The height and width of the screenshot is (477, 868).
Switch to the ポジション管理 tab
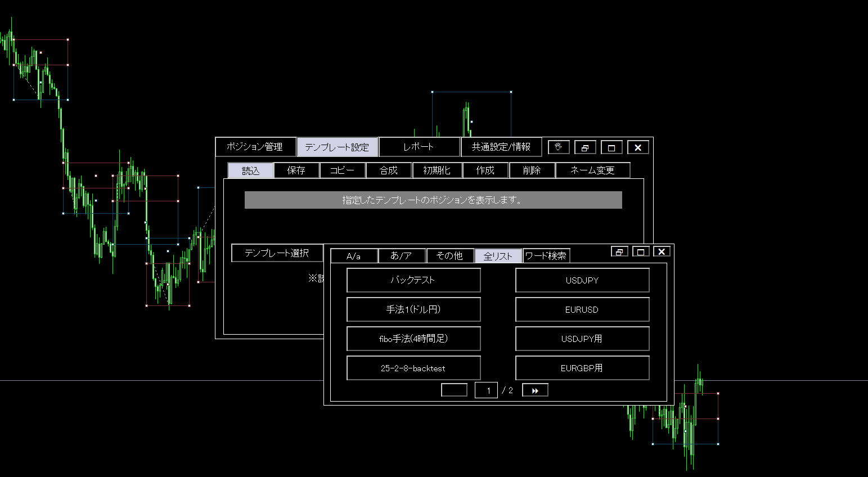[256, 146]
